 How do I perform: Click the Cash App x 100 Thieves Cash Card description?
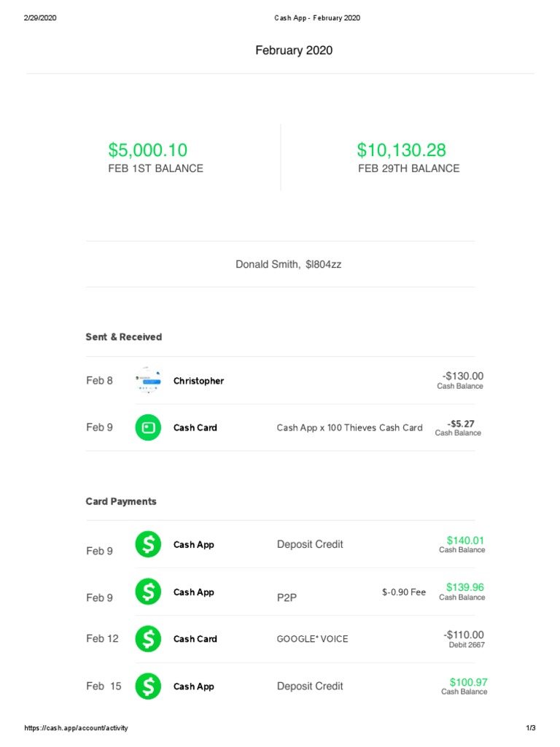point(349,427)
